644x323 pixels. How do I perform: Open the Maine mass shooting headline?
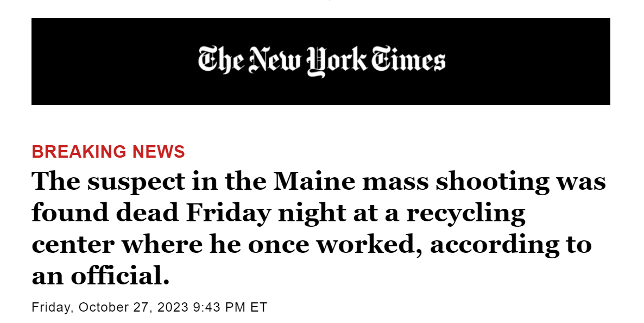click(x=319, y=228)
